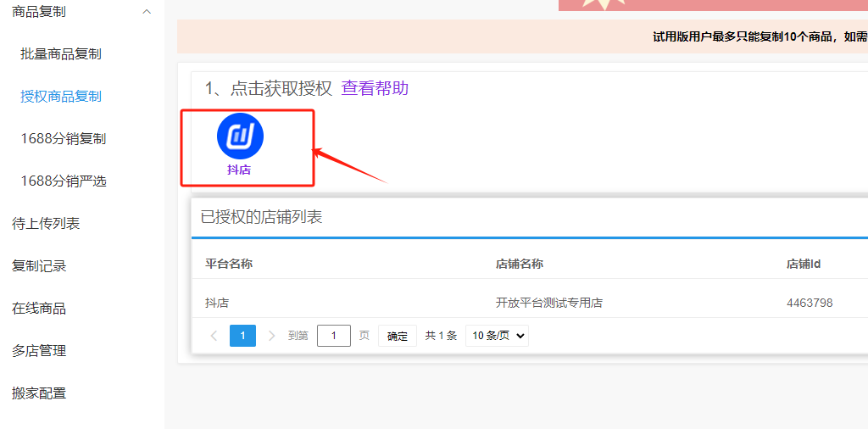Select page 1 in pagination

(x=242, y=336)
